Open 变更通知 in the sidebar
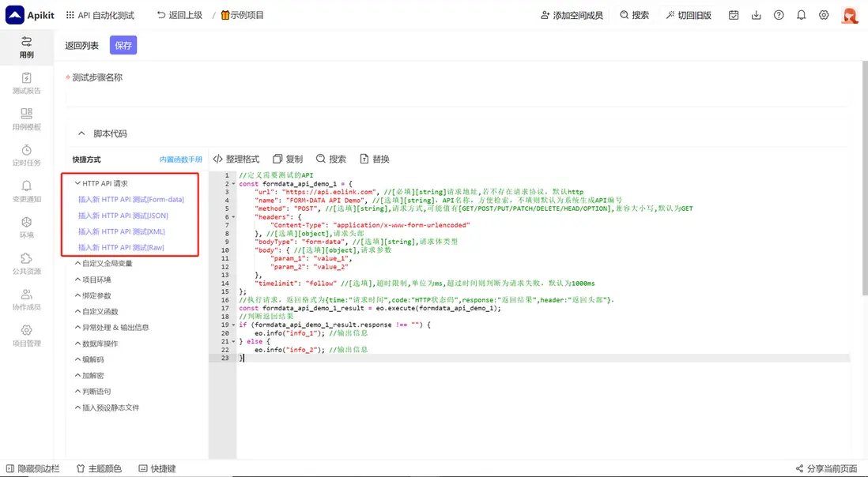868x477 pixels. coord(27,191)
